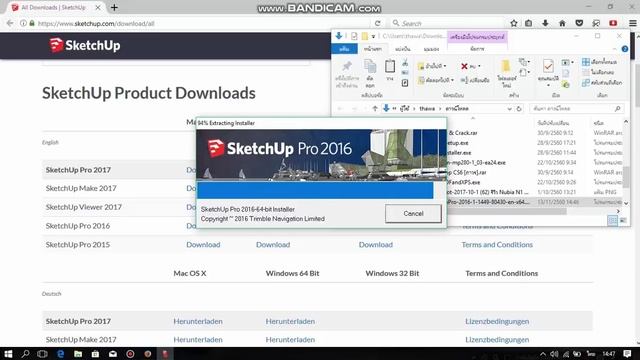This screenshot has width=640, height=360.
Task: Select the 'Pro-2016-1-1449-80430-en-x64' file row
Action: 534,202
